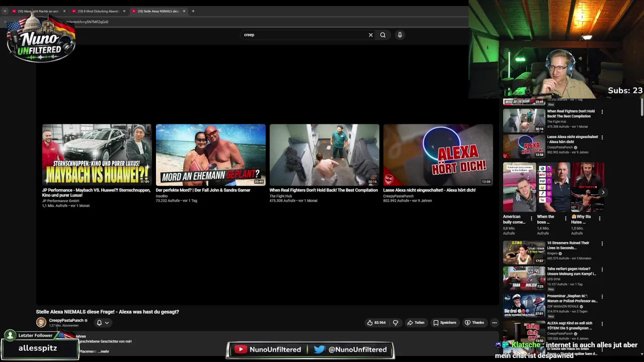Viewport: 644px width, 362px height.
Task: Open options for 'ALEXA sagt Kind es soll sich'
Action: point(602,324)
